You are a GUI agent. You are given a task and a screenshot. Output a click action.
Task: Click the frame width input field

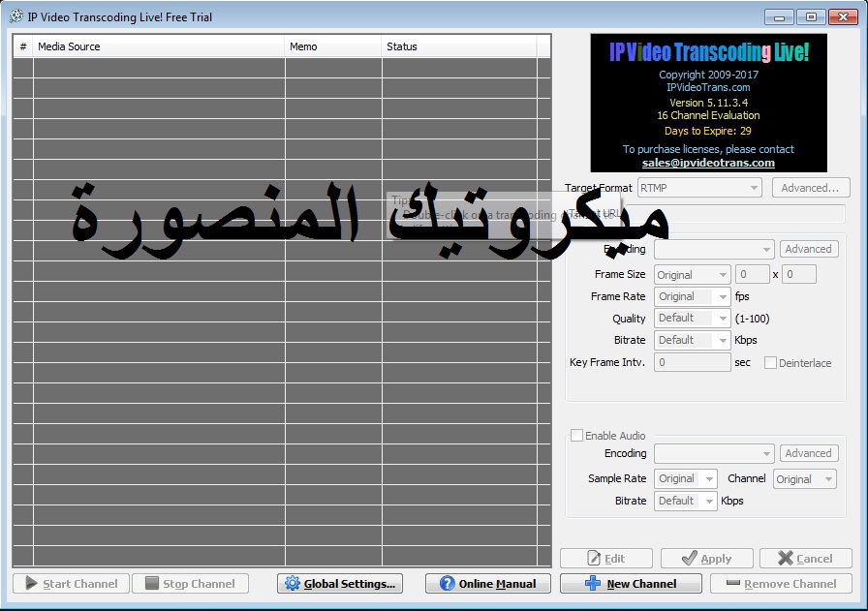(x=752, y=274)
